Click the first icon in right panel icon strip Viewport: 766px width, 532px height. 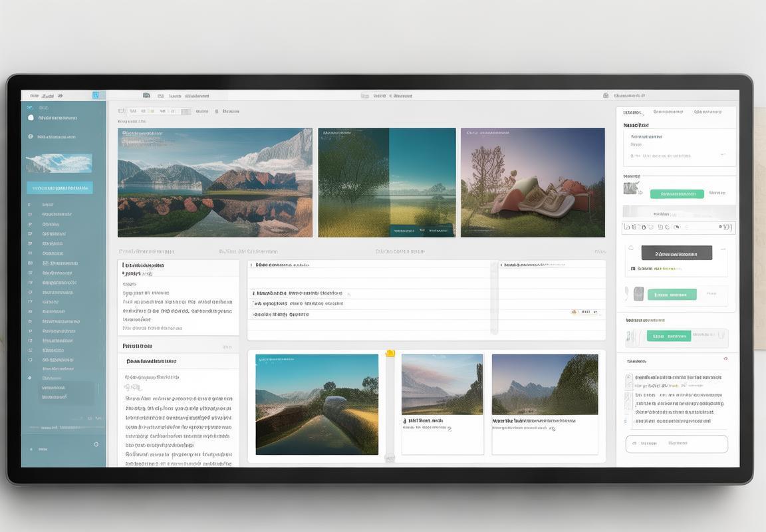pyautogui.click(x=626, y=227)
